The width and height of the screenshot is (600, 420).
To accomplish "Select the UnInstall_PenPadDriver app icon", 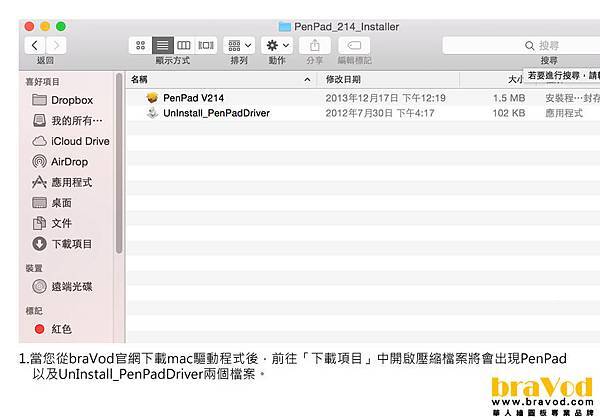I will (152, 113).
